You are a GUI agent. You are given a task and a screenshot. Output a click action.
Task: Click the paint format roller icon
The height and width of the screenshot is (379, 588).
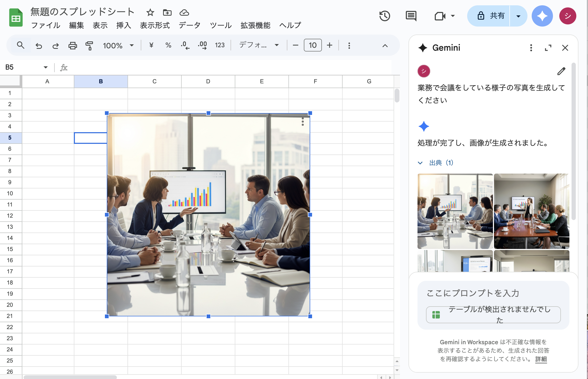point(89,46)
